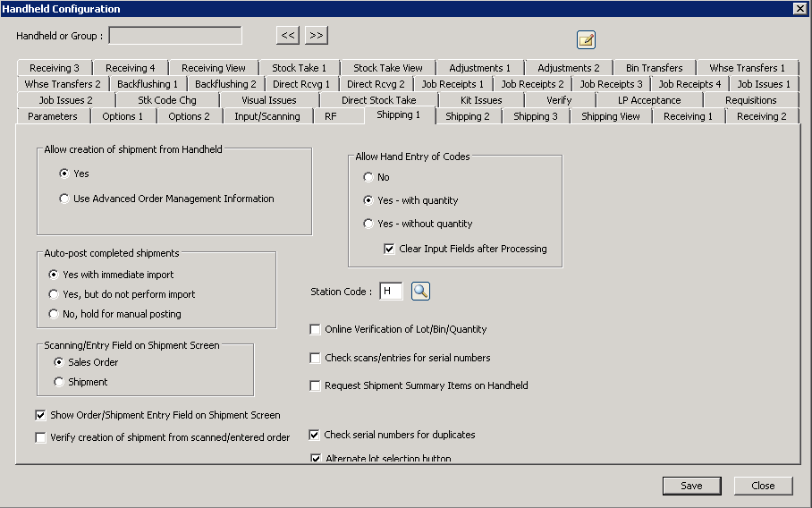Uncheck Clear Input Fields after Processing

389,249
